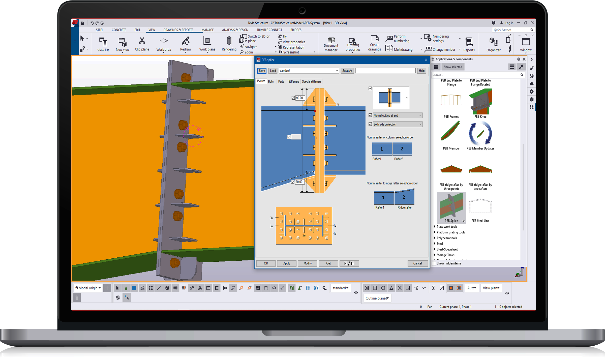Open the View list tool
605x364 pixels.
pos(103,44)
